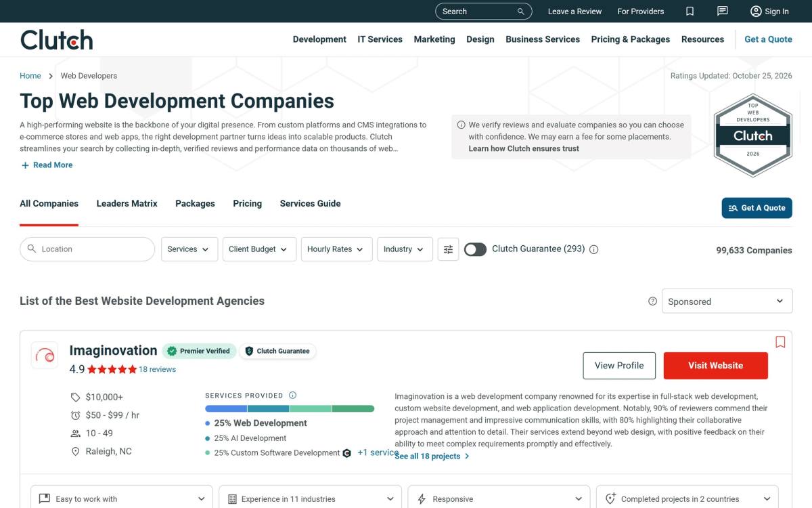Open the Client Budget filter dropdown

pyautogui.click(x=259, y=249)
